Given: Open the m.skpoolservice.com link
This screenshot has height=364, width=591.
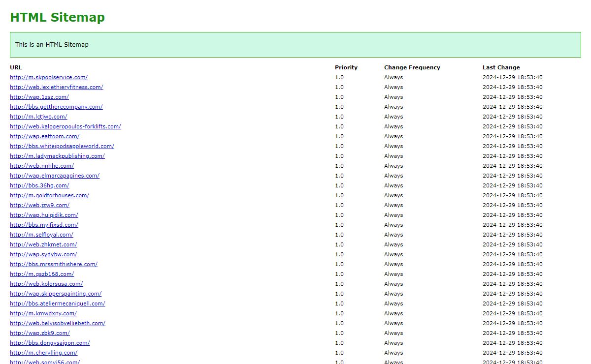Looking at the screenshot, I should [x=49, y=77].
